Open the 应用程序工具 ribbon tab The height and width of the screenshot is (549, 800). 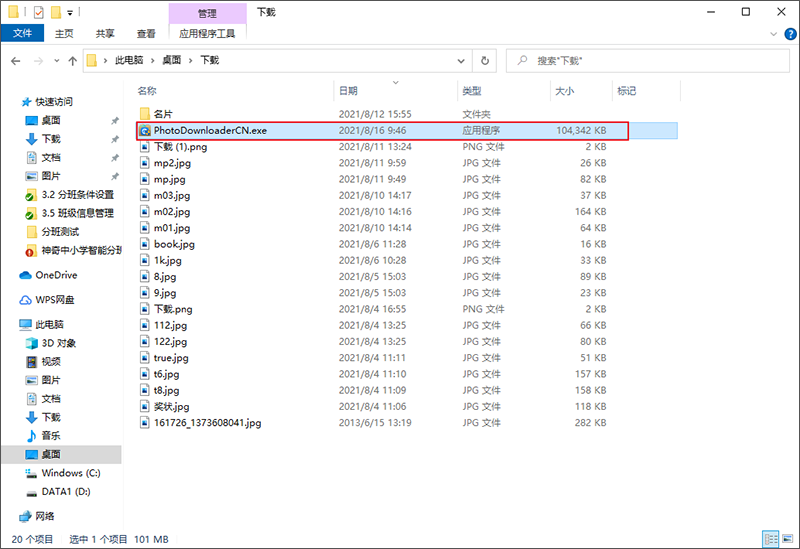point(206,33)
